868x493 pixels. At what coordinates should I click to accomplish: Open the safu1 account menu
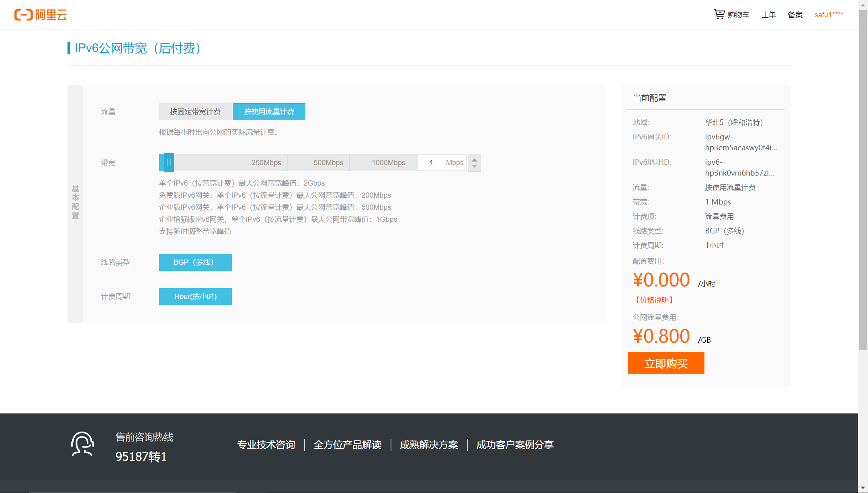coord(829,15)
